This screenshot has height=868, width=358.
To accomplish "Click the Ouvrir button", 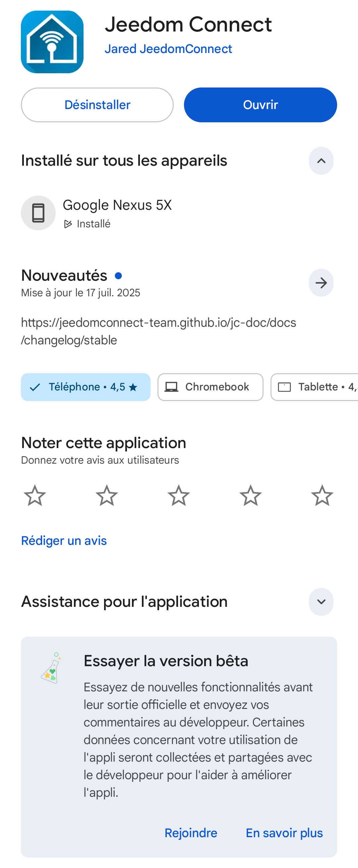I will point(260,105).
